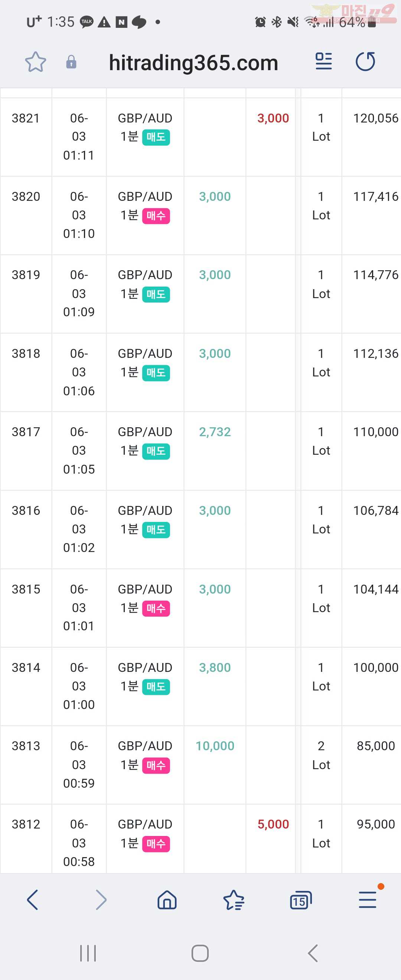Open the browser hamburger menu
The image size is (401, 980).
(x=368, y=900)
